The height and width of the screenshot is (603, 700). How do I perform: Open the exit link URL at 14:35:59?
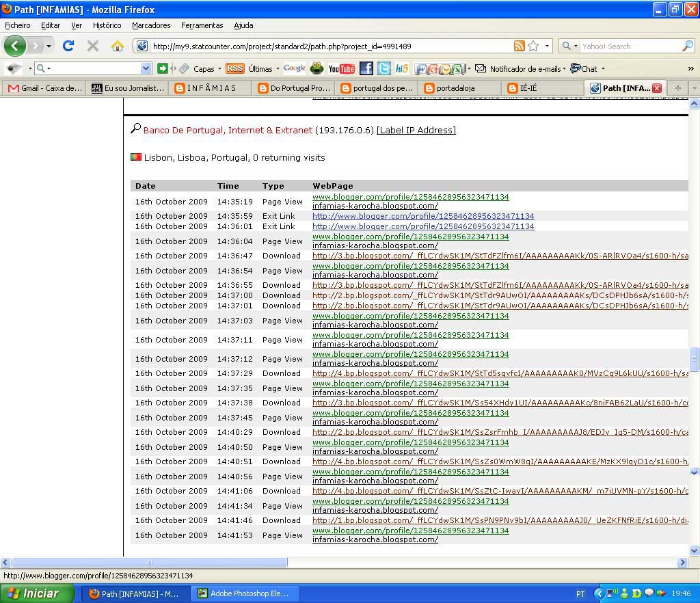[422, 216]
